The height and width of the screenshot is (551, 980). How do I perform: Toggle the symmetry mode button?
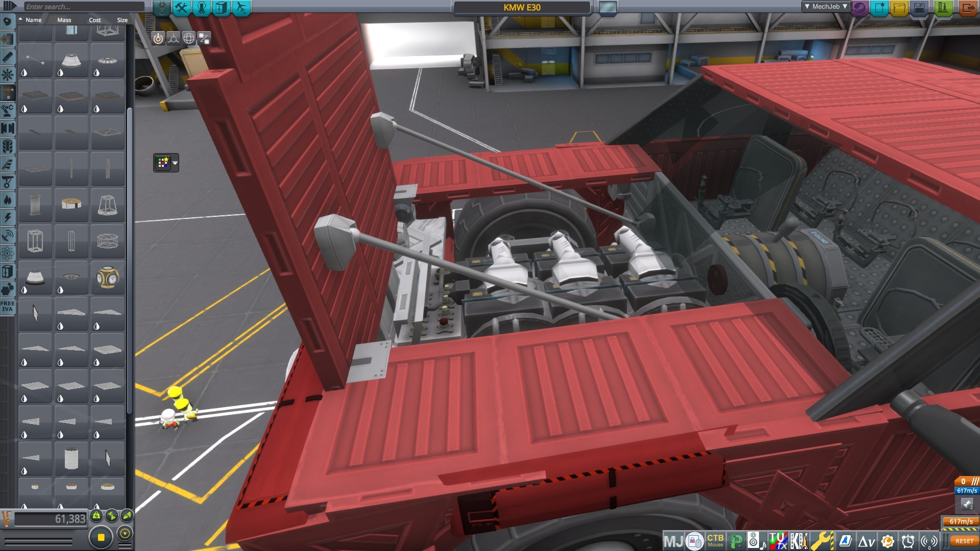point(101,537)
